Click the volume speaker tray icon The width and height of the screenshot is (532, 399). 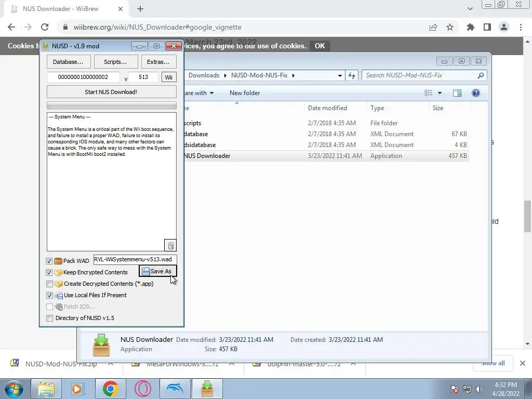click(479, 389)
